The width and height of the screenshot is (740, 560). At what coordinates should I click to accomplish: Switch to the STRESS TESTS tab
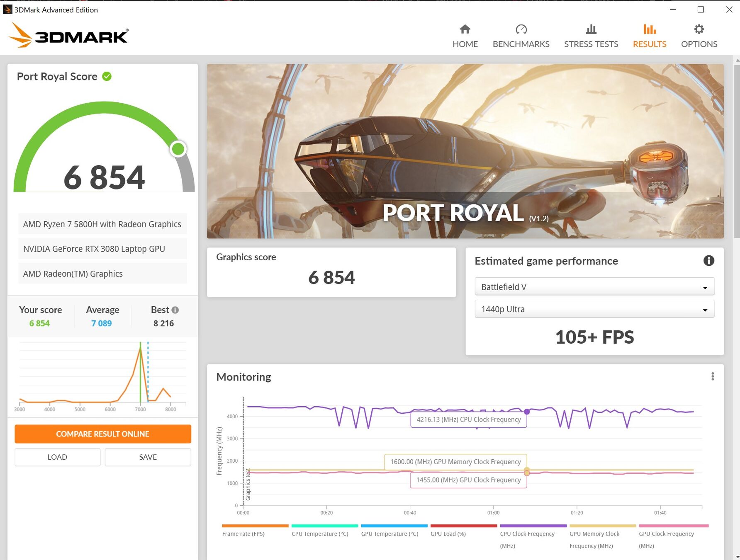click(x=591, y=36)
